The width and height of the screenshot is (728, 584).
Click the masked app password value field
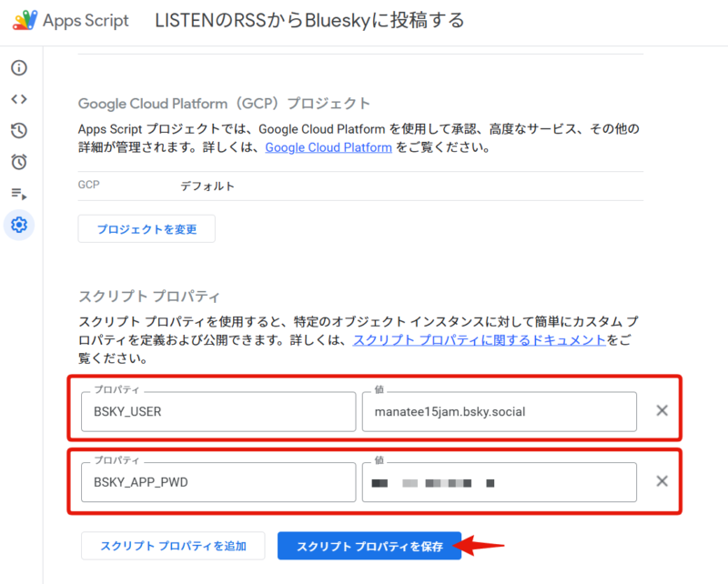(499, 482)
